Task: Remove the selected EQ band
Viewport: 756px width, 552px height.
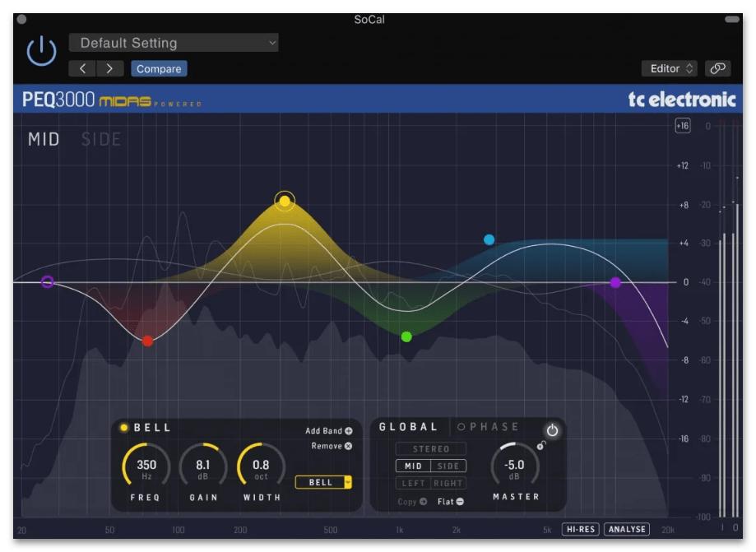Action: (x=332, y=446)
